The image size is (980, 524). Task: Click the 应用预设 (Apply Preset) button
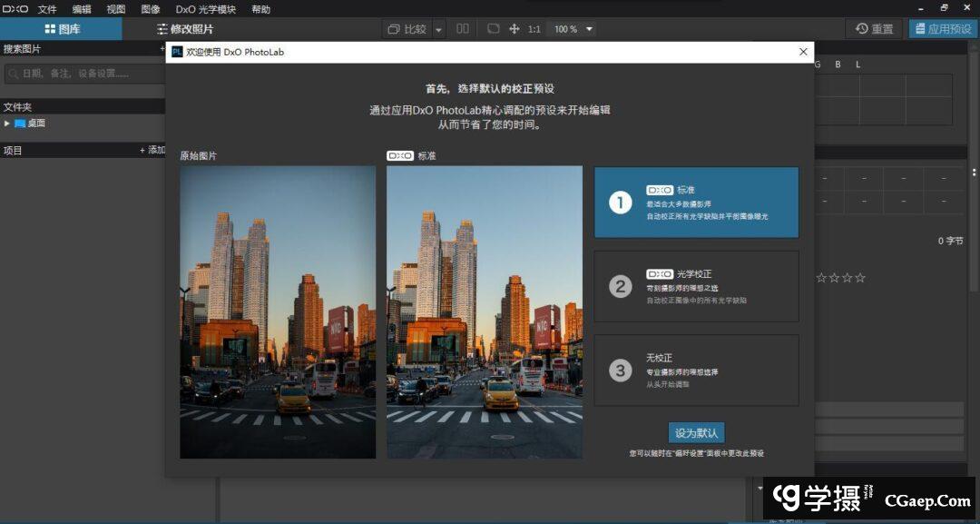943,29
